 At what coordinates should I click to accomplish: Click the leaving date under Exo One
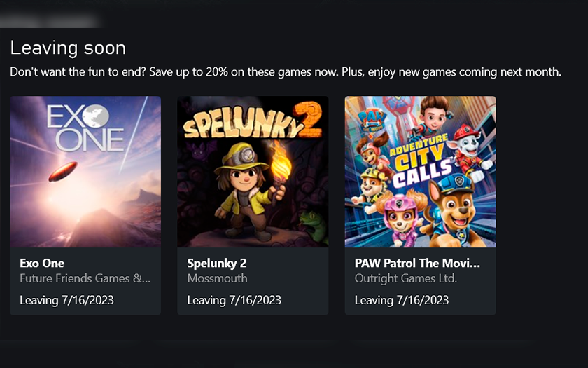(66, 300)
